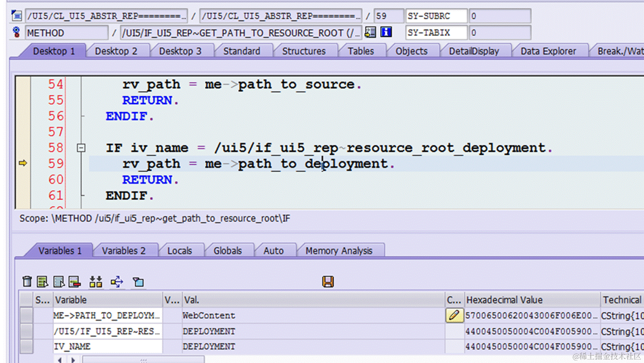The width and height of the screenshot is (644, 363).
Task: Click the scroll right arrow under variables table
Action: 74,360
